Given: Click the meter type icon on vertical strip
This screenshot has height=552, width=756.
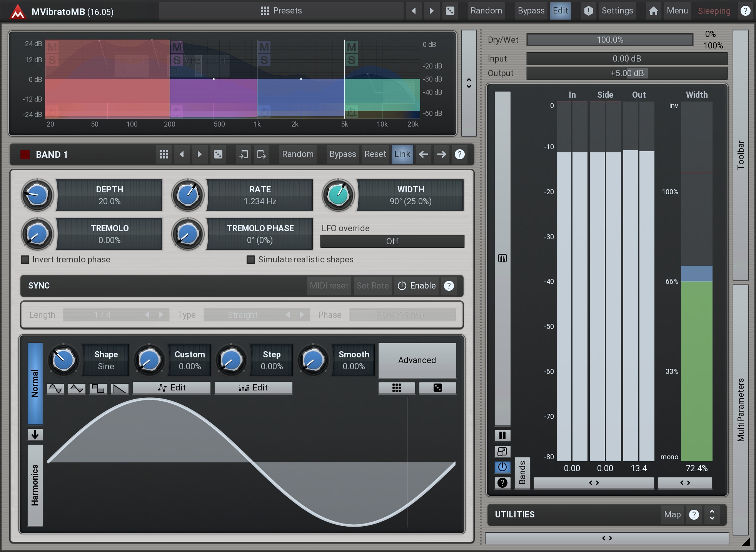Looking at the screenshot, I should point(502,258).
